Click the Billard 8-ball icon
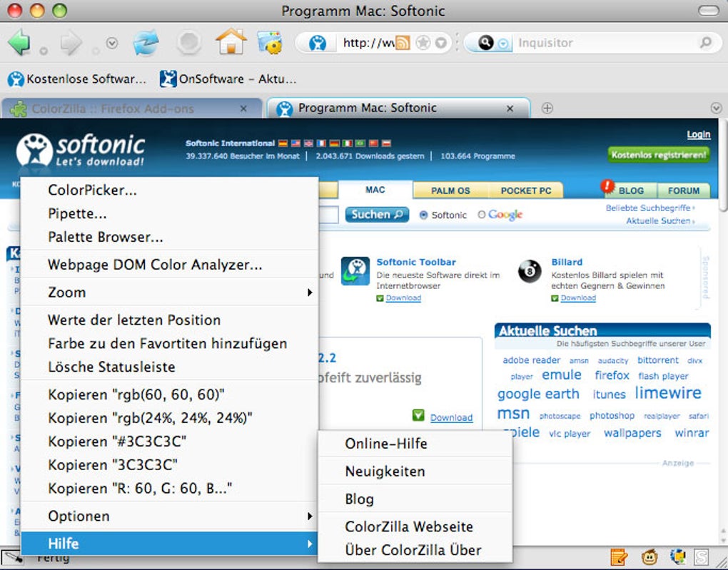Screen dimensions: 728x570 [x=530, y=271]
